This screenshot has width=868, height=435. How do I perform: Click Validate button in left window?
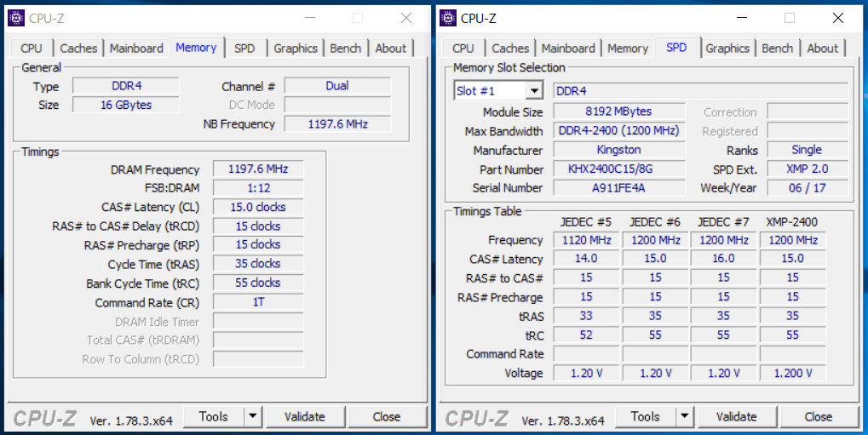[x=305, y=417]
